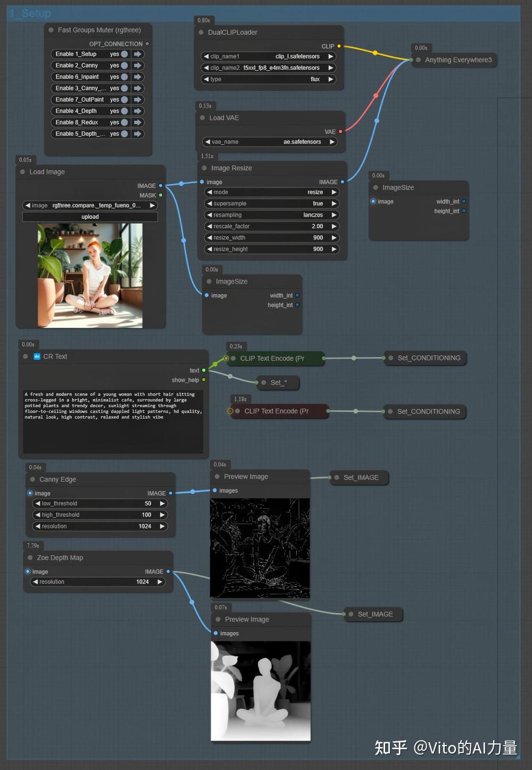Open the clip_name1 model selector

click(x=269, y=56)
